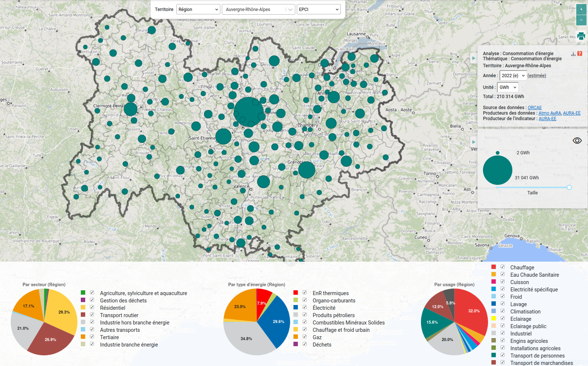Click the (estimée) note text
The height and width of the screenshot is (366, 588).
click(x=537, y=76)
